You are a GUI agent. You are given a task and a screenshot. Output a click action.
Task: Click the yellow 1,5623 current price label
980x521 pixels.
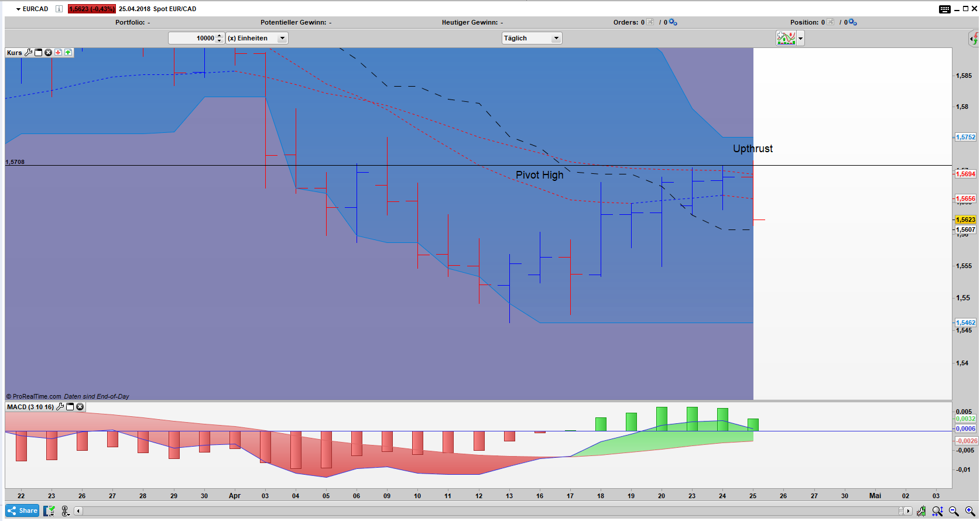(965, 220)
